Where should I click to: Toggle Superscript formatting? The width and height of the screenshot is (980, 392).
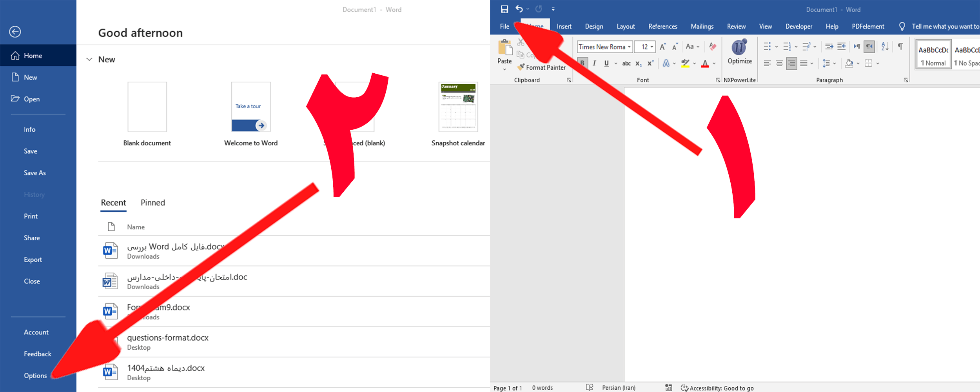[x=651, y=63]
